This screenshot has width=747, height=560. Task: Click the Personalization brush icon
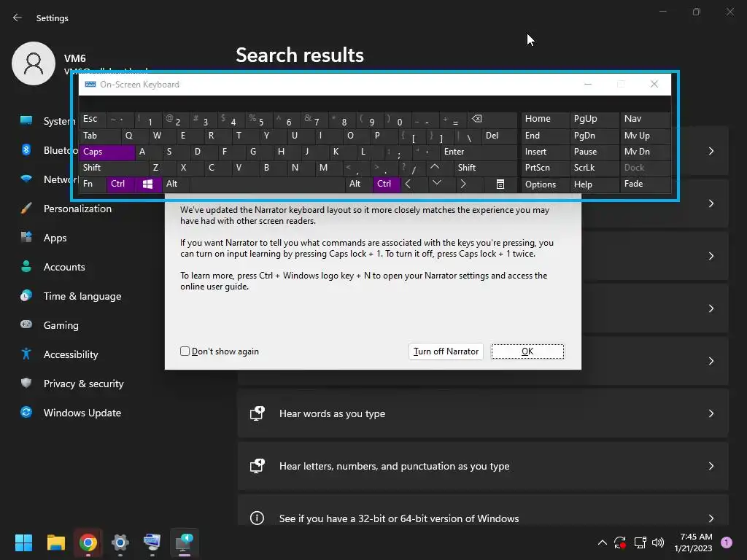coord(26,209)
